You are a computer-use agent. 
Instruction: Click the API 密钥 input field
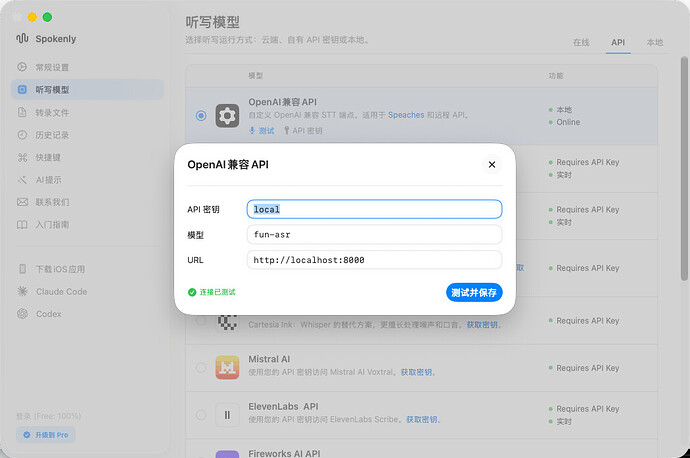click(x=374, y=209)
